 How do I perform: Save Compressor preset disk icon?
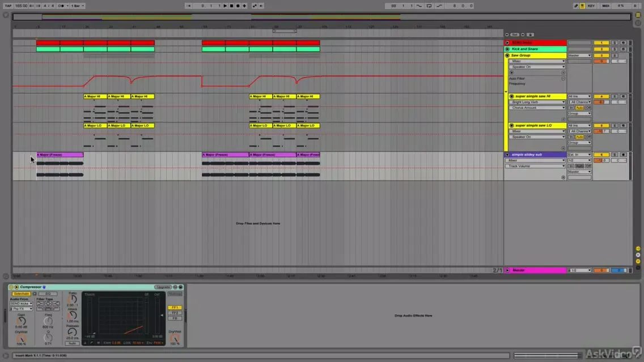pyautogui.click(x=180, y=287)
